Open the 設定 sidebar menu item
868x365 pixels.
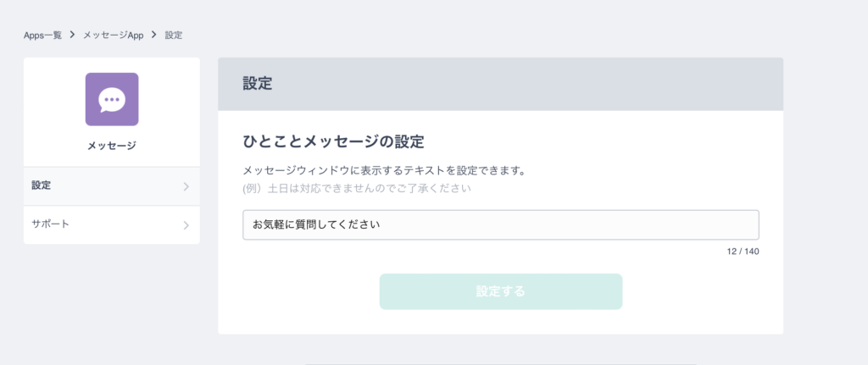[x=112, y=186]
